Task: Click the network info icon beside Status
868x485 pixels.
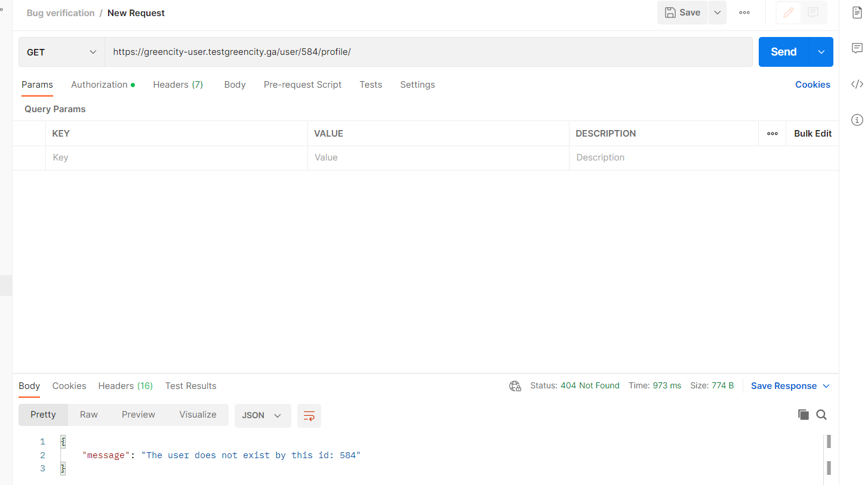Action: (515, 385)
